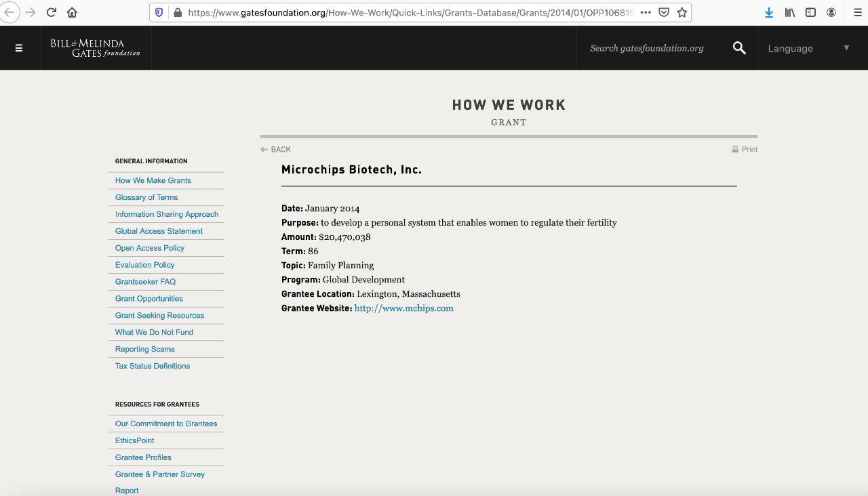Click Lexington, Massachusetts location text
The height and width of the screenshot is (496, 868).
pos(408,294)
